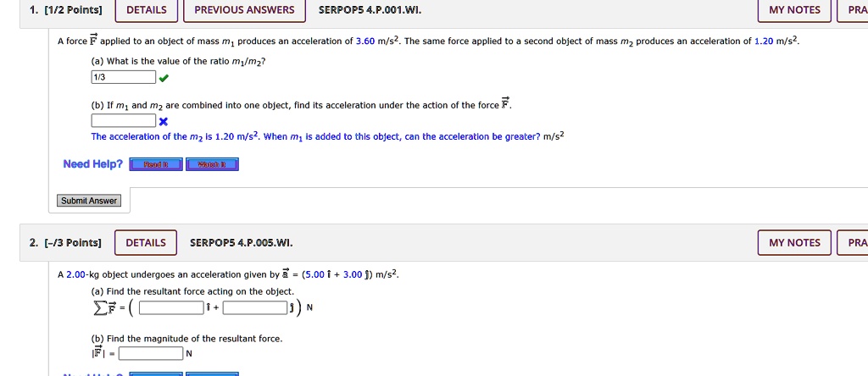Open MY NOTES for question 1
868x376 pixels.
(x=794, y=10)
